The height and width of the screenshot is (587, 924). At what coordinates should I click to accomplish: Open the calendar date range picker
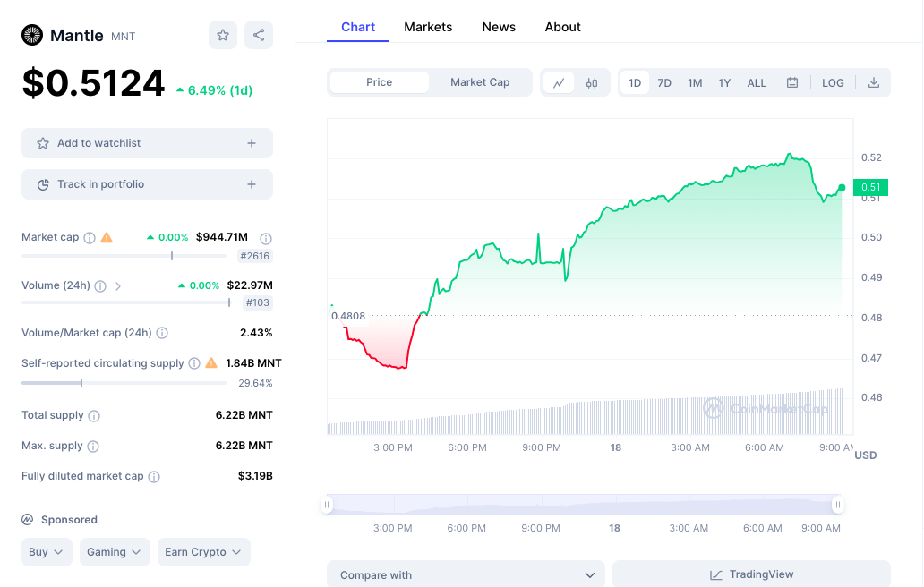pos(792,83)
